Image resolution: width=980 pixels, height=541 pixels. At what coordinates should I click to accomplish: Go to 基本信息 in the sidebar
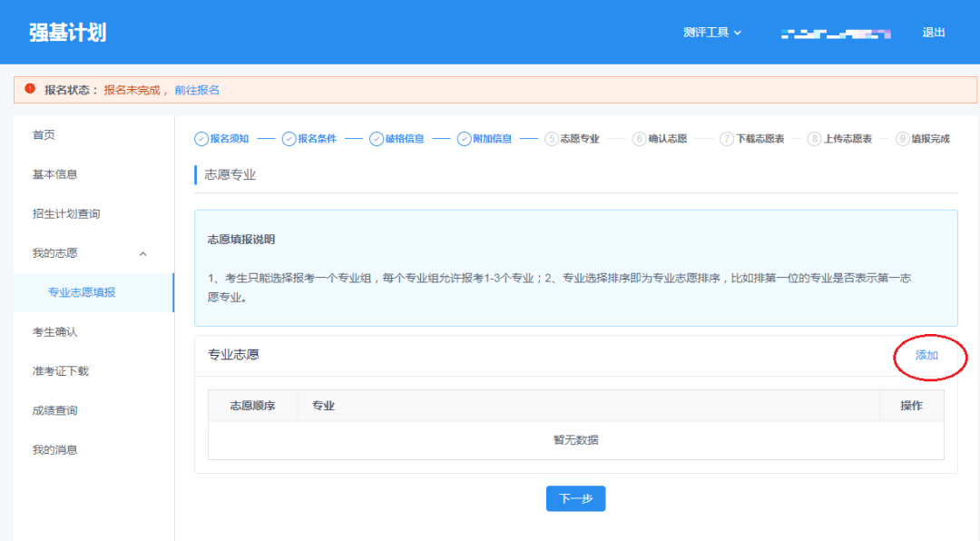pos(54,174)
